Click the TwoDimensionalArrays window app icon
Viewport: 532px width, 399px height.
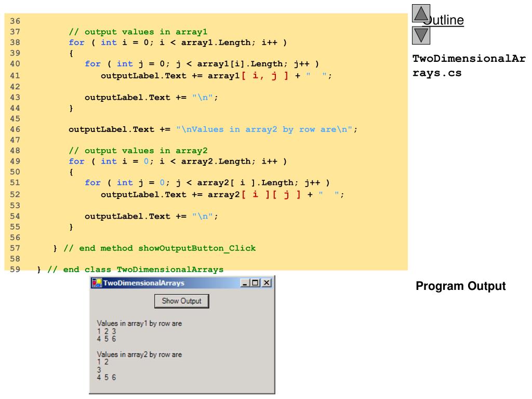pyautogui.click(x=97, y=283)
